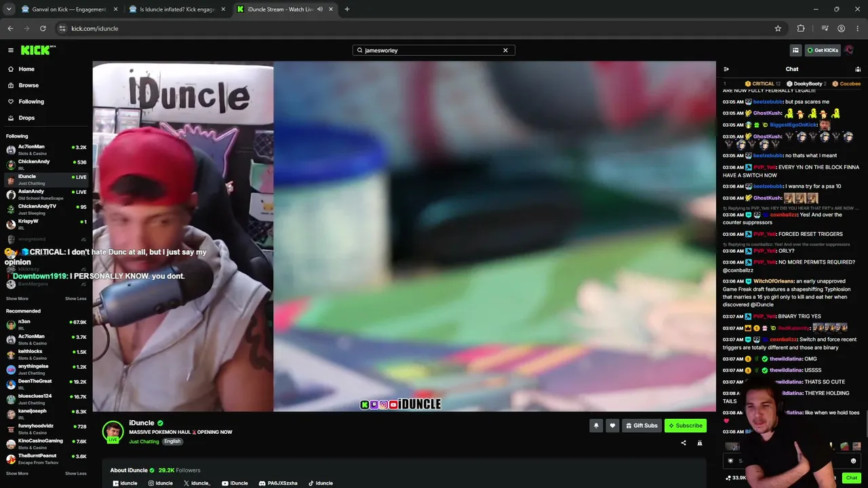Expand Recommended list with Show More

tap(17, 474)
